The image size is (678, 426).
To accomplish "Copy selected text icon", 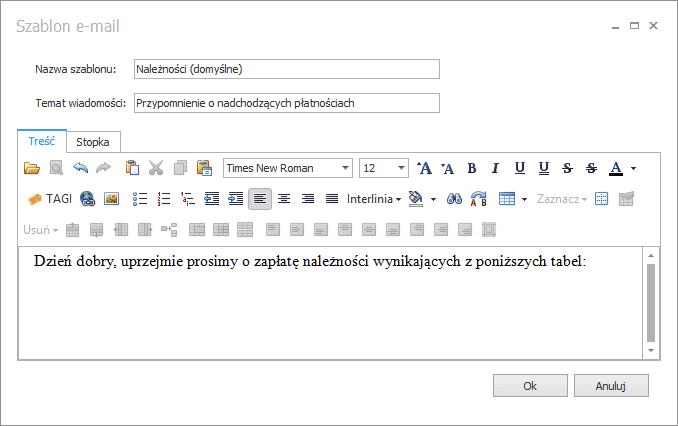I will pyautogui.click(x=180, y=168).
